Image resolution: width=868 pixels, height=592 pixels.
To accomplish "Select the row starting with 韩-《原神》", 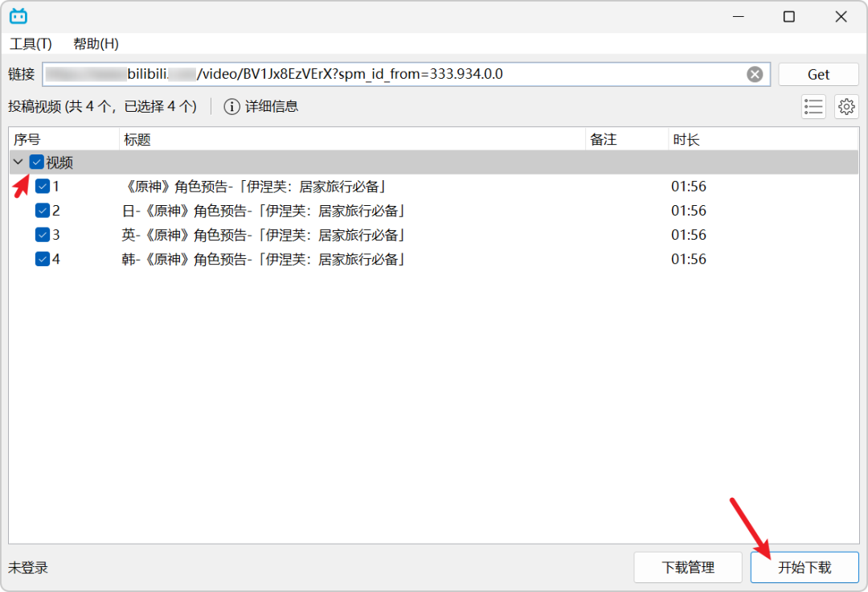I will tap(434, 259).
